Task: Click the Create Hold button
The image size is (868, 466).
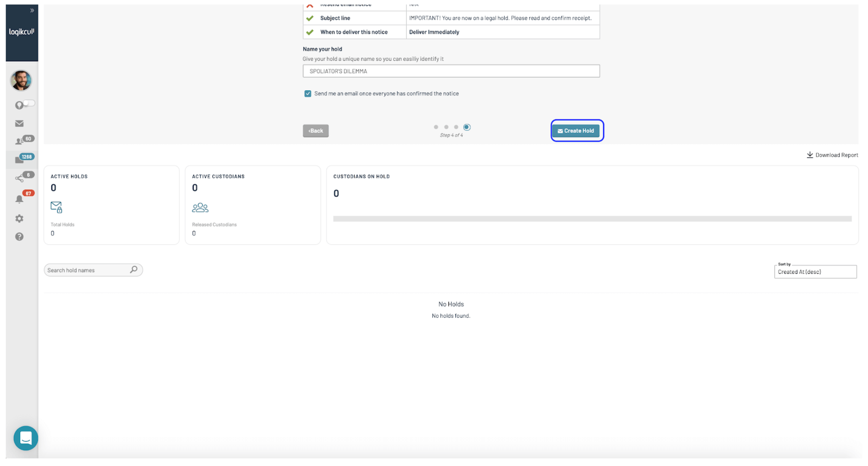Action: 577,131
